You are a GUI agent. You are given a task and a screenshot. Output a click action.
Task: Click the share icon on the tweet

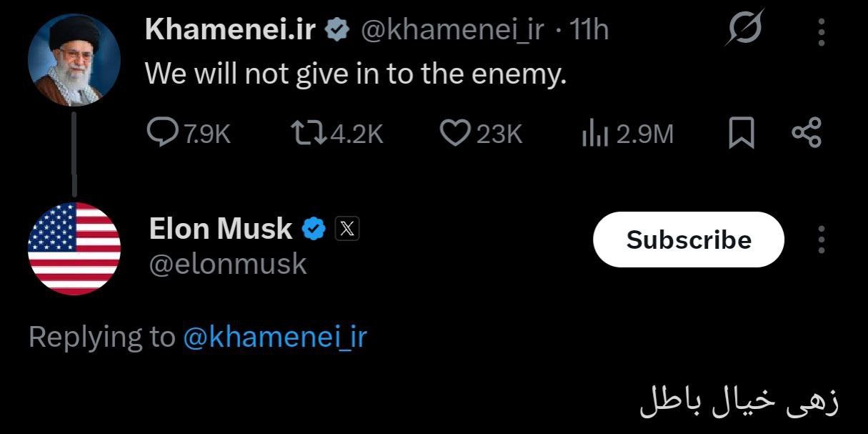click(807, 133)
